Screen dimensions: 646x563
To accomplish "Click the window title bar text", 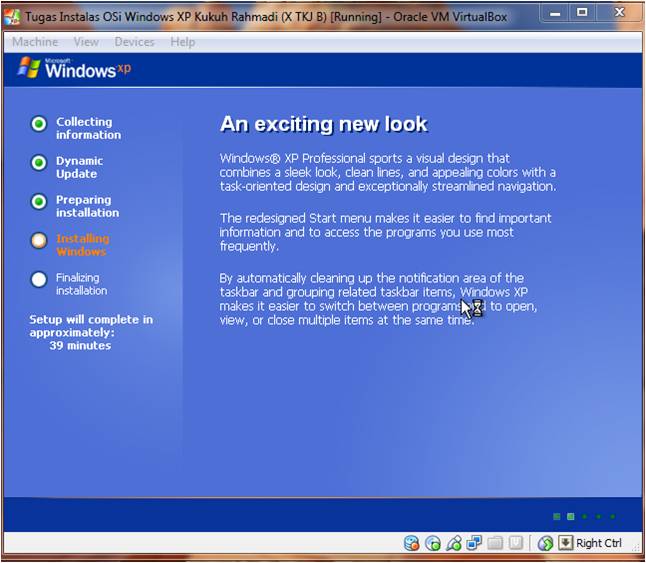I will pyautogui.click(x=266, y=17).
